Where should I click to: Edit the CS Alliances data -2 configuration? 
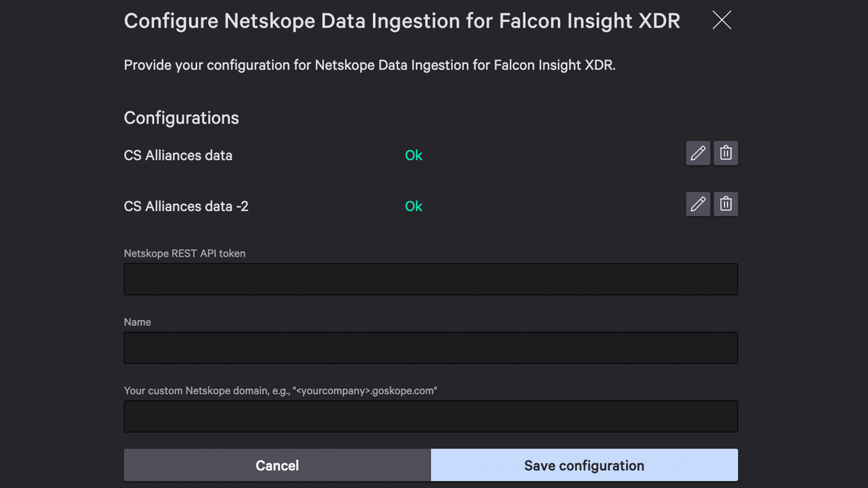(698, 204)
